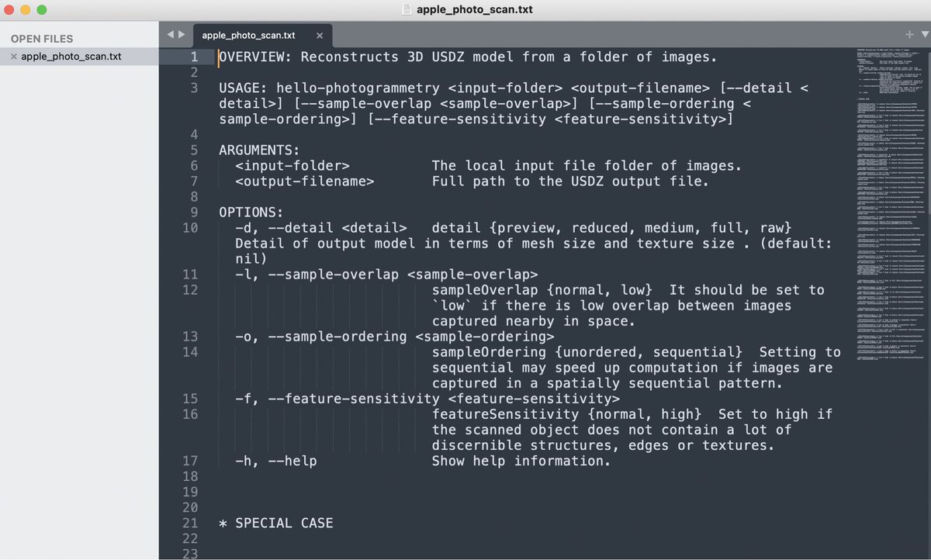The width and height of the screenshot is (931, 560).
Task: Click the minimap on the right side
Action: coord(892,206)
